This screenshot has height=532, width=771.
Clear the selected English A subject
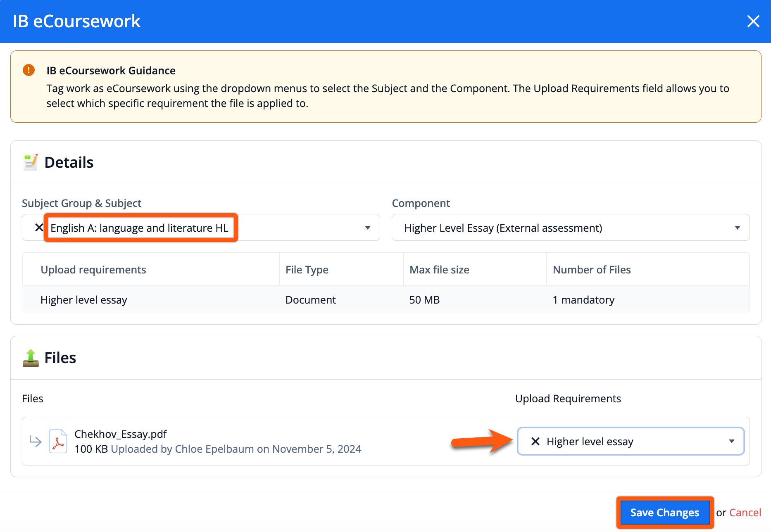[x=39, y=228]
